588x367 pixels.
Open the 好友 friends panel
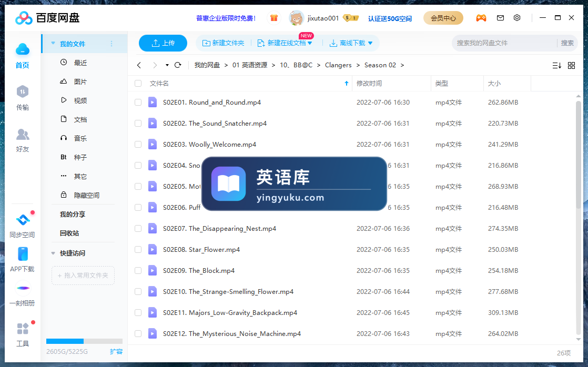tap(23, 134)
